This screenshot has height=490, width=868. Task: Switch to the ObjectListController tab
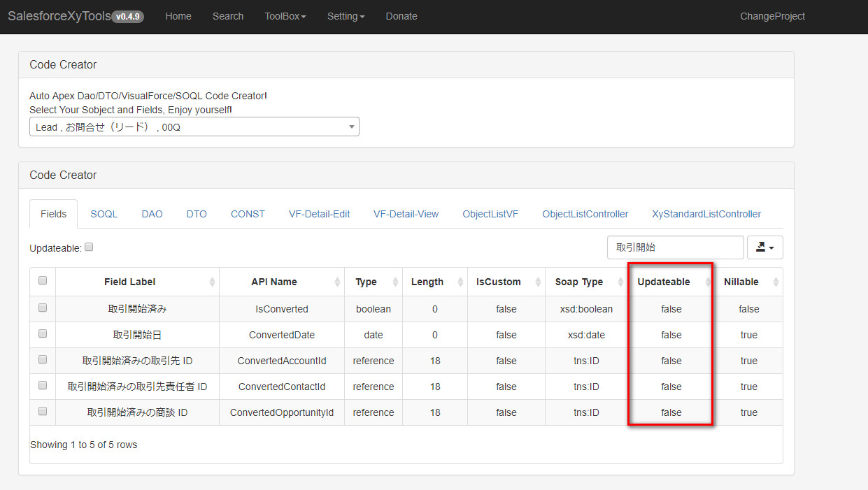(585, 214)
